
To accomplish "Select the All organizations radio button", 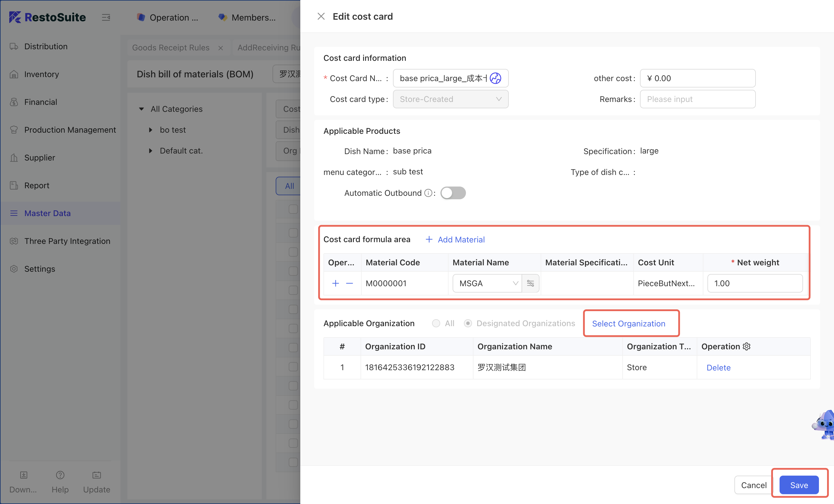I will (436, 323).
